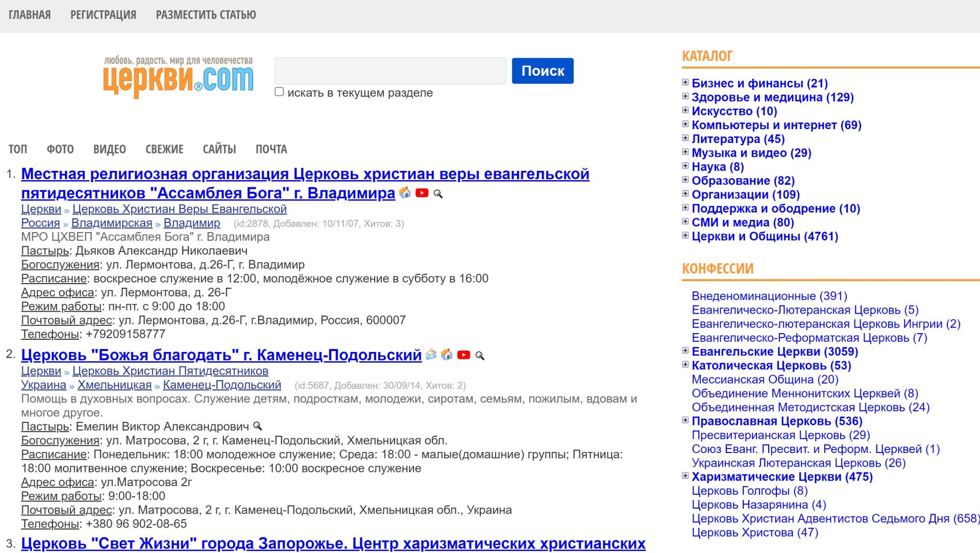Open Церковь "Божья благодать" title link

click(222, 355)
